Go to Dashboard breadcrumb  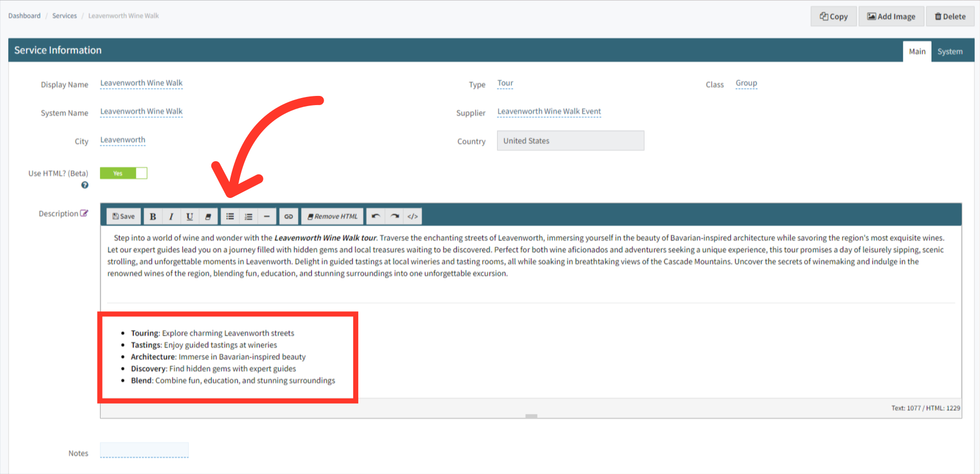24,16
